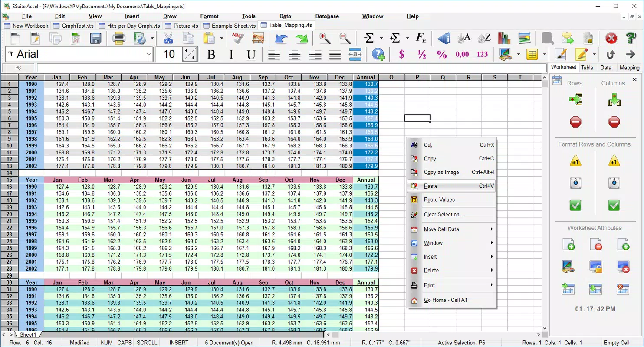Click cell with year 2002 in row 13
The image size is (644, 347).
pos(31,166)
